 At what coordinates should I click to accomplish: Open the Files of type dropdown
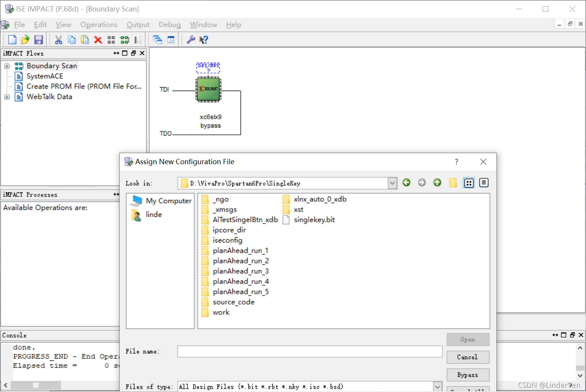pyautogui.click(x=437, y=387)
